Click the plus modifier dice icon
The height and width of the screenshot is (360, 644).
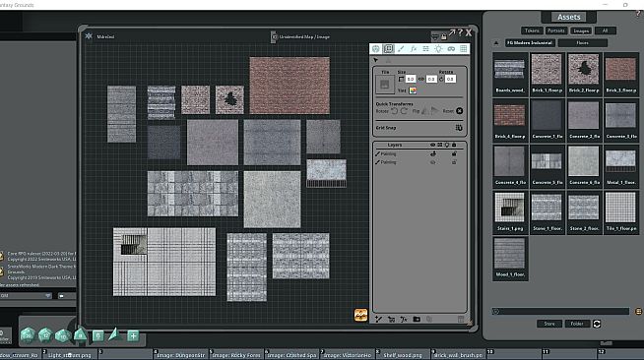(x=133, y=336)
